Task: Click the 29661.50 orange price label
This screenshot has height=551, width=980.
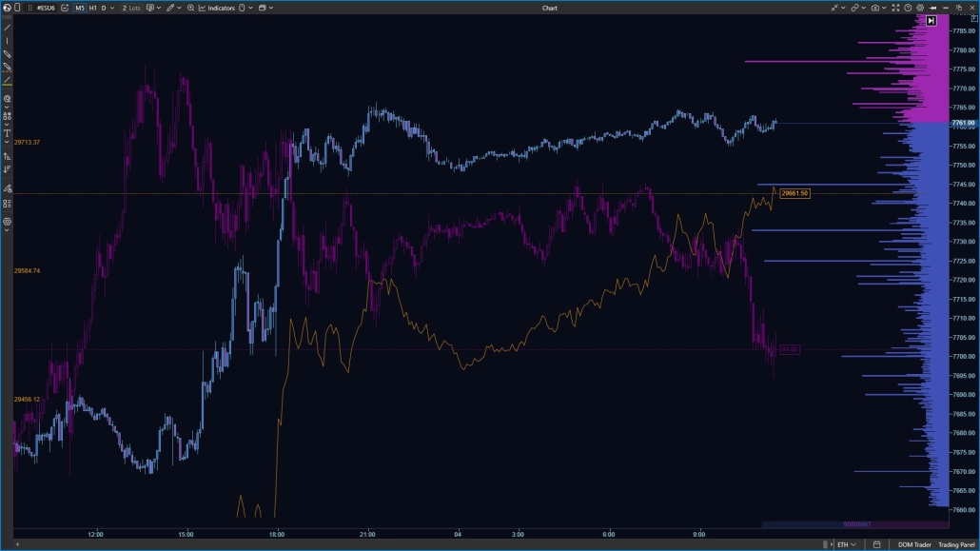Action: pos(794,193)
